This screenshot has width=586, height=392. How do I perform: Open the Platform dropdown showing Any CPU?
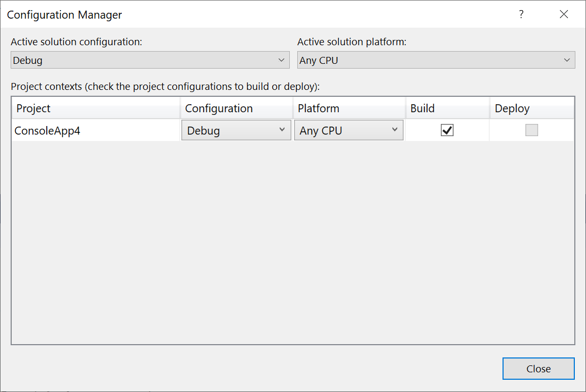348,130
